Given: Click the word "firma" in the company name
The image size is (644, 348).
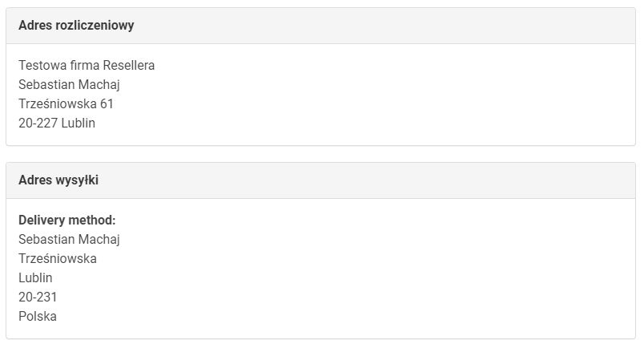Looking at the screenshot, I should click(83, 65).
